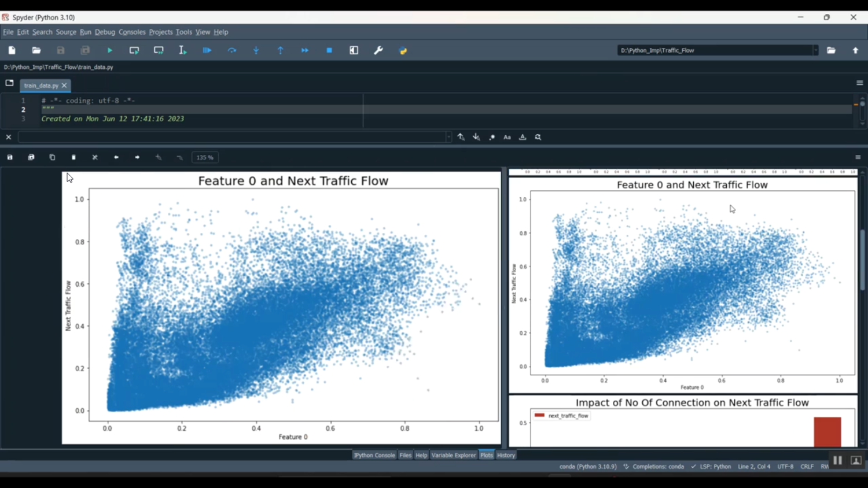Open the PYTHONPATH manager Python icon
This screenshot has width=868, height=488.
(403, 51)
